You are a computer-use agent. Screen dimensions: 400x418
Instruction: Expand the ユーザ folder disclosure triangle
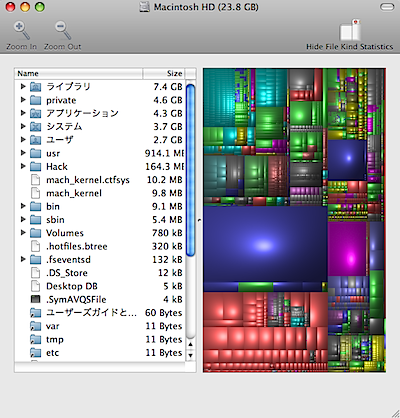[23, 140]
